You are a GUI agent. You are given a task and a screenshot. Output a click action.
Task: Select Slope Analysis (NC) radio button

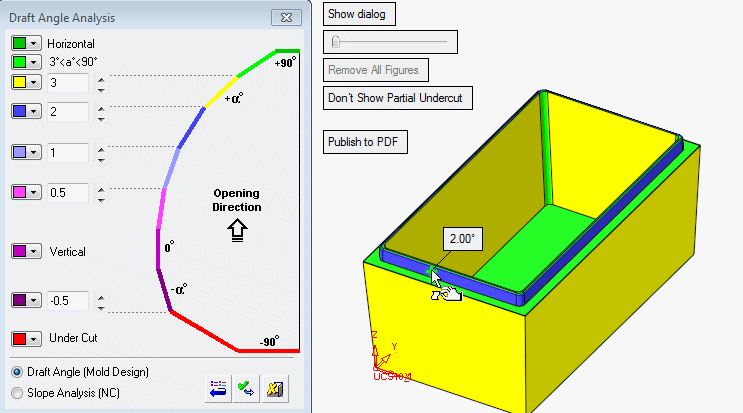[17, 392]
